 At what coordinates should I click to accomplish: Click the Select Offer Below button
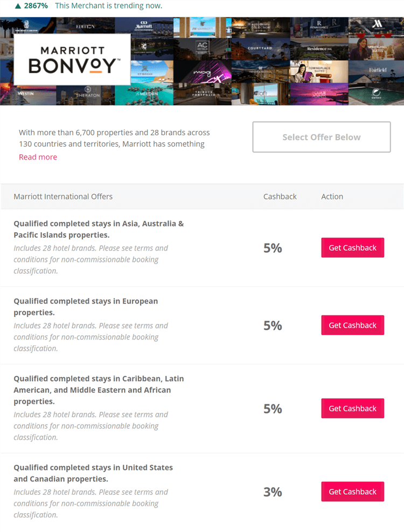[321, 137]
